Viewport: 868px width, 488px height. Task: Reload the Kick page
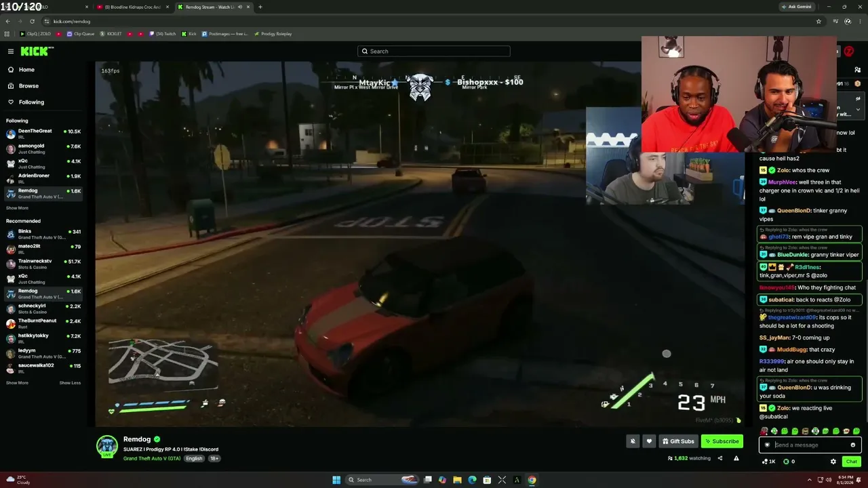coord(32,21)
